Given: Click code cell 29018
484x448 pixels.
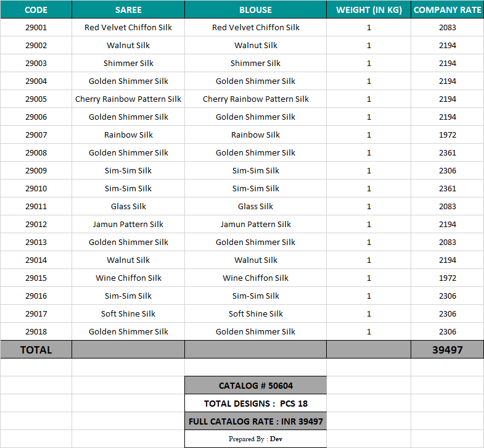Looking at the screenshot, I should (36, 332).
